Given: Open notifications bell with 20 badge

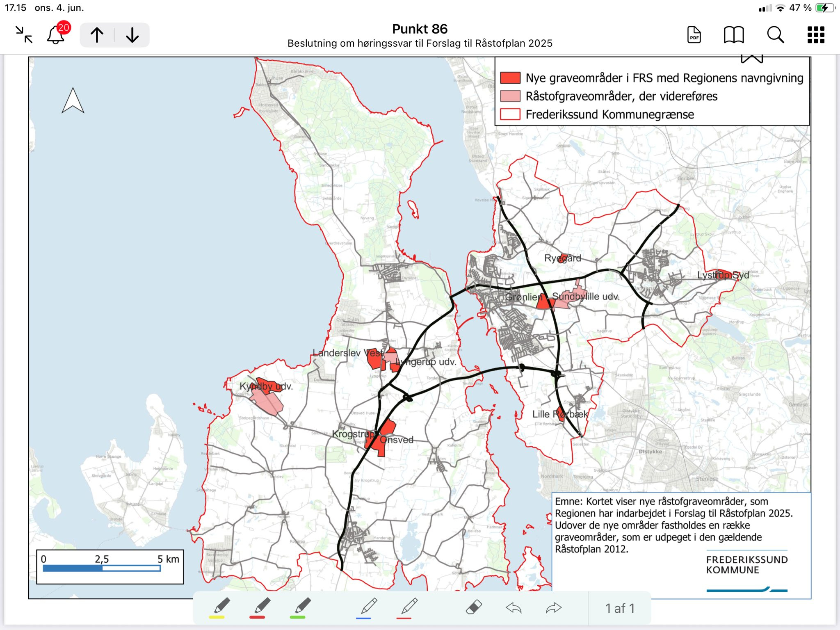Looking at the screenshot, I should [x=56, y=35].
